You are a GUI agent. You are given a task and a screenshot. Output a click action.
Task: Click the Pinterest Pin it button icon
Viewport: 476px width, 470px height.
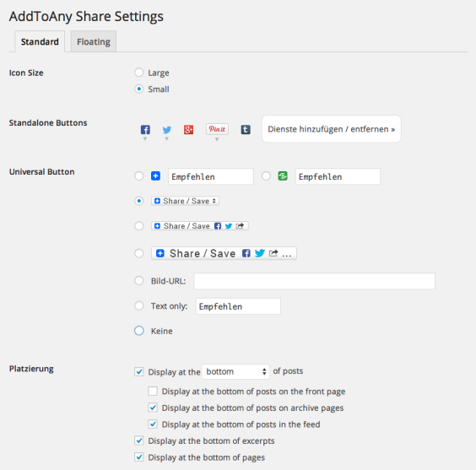(217, 129)
